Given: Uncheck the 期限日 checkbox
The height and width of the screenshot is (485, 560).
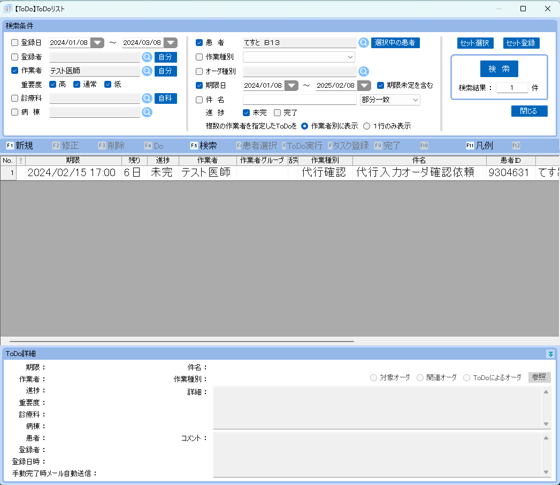Looking at the screenshot, I should [x=199, y=85].
